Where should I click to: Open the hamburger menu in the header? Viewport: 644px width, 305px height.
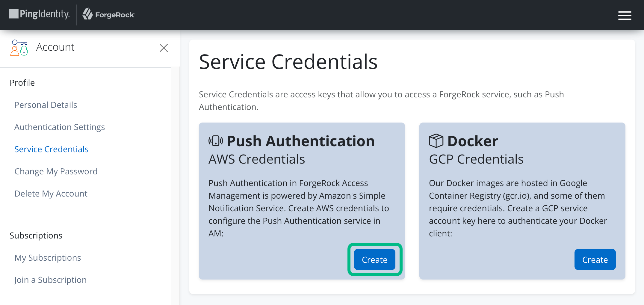pos(625,16)
